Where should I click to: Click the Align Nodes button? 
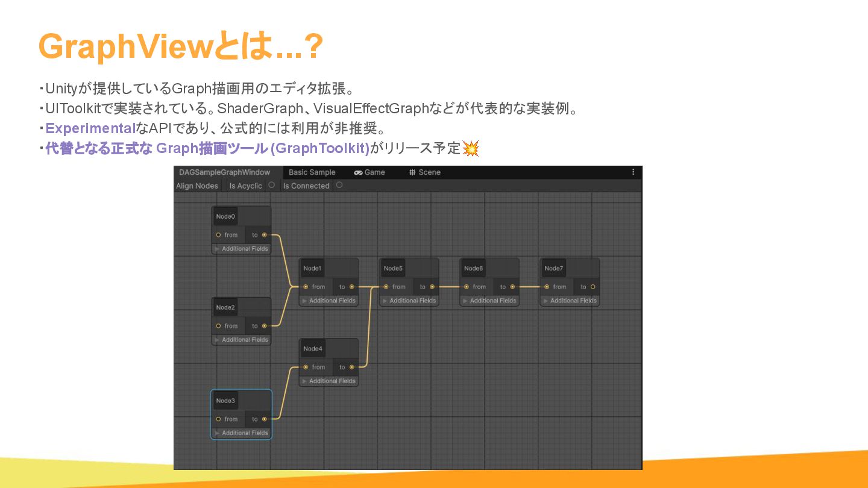(197, 186)
